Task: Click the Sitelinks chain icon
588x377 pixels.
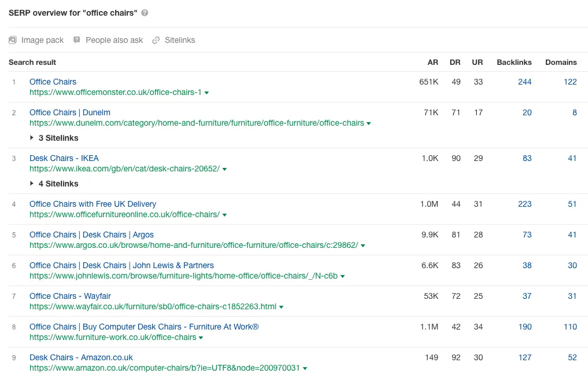Action: [x=156, y=40]
